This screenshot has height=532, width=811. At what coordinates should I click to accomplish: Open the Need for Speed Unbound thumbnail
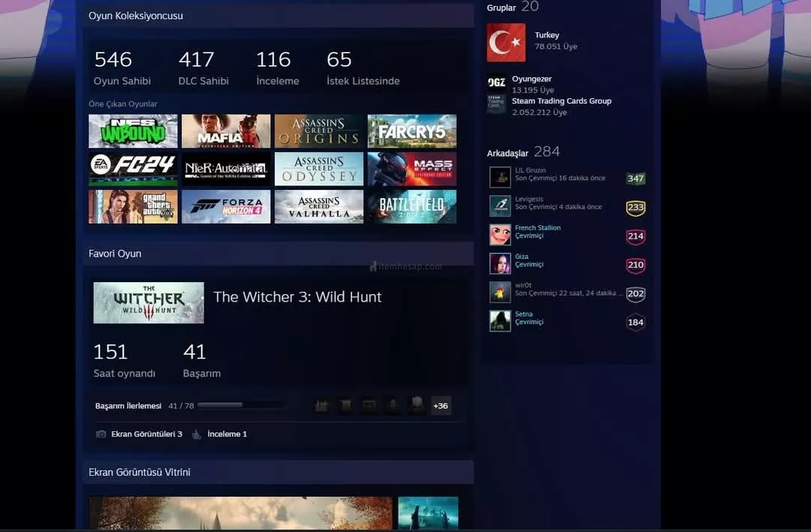(x=133, y=131)
